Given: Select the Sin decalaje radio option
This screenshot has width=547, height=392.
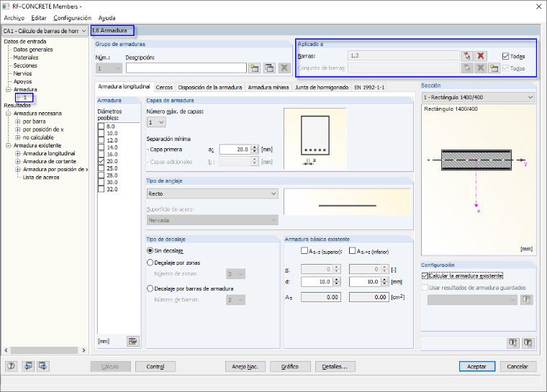Looking at the screenshot, I should tap(150, 250).
